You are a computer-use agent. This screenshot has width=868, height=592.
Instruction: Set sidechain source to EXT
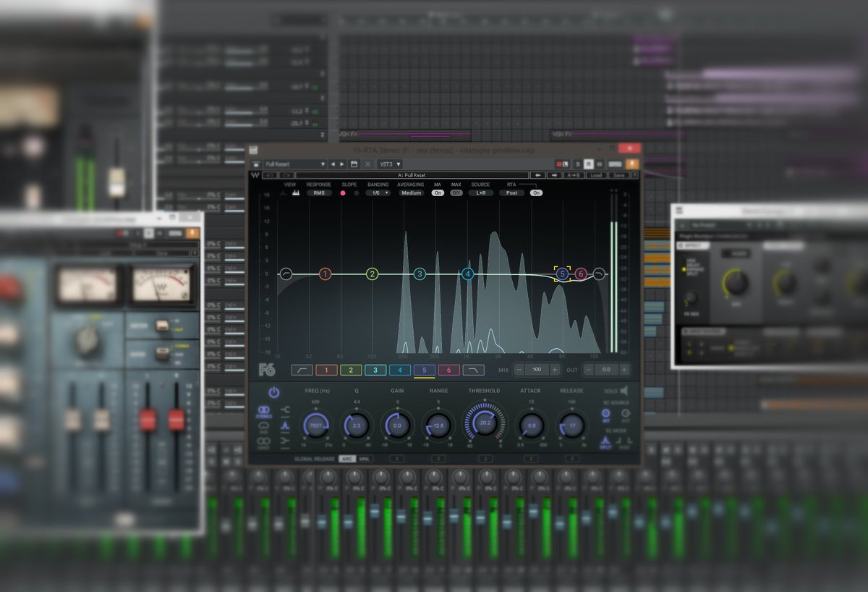point(626,415)
